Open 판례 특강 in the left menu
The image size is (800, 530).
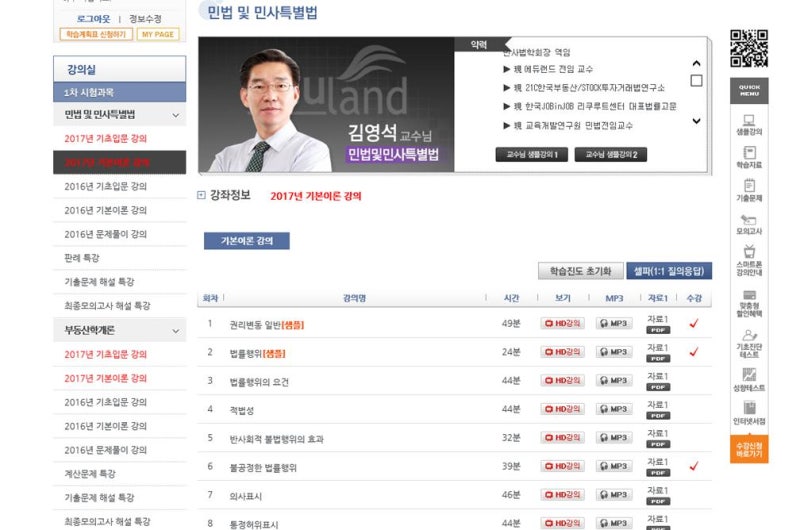pyautogui.click(x=82, y=258)
